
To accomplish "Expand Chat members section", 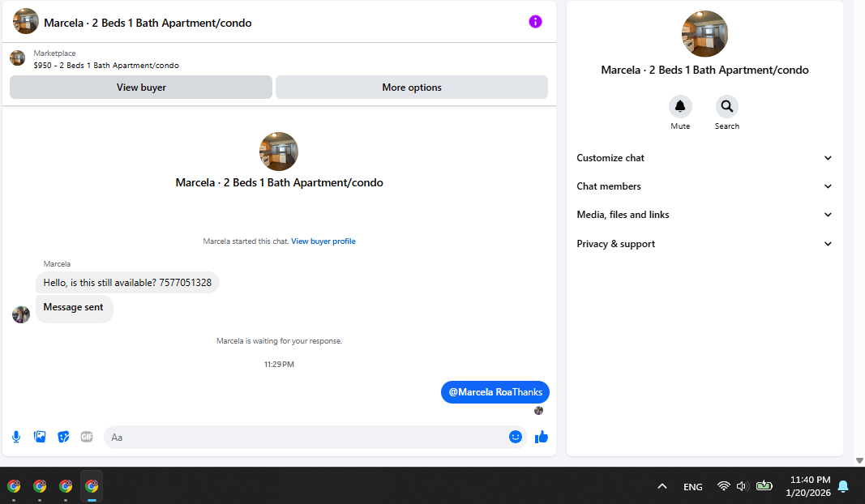I will click(x=704, y=186).
